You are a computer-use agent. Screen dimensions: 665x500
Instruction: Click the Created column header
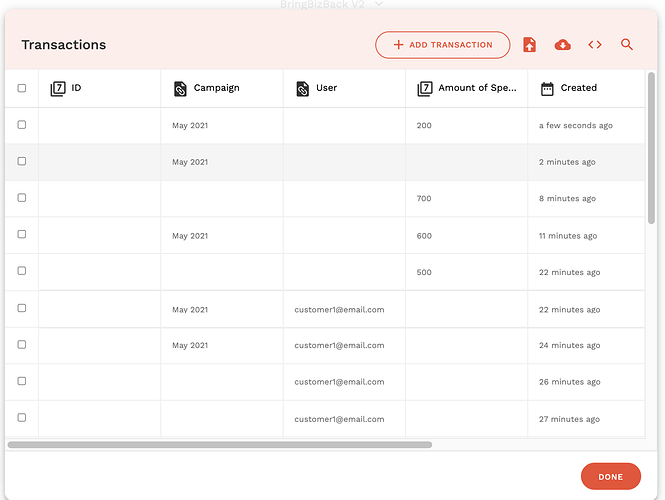click(586, 88)
